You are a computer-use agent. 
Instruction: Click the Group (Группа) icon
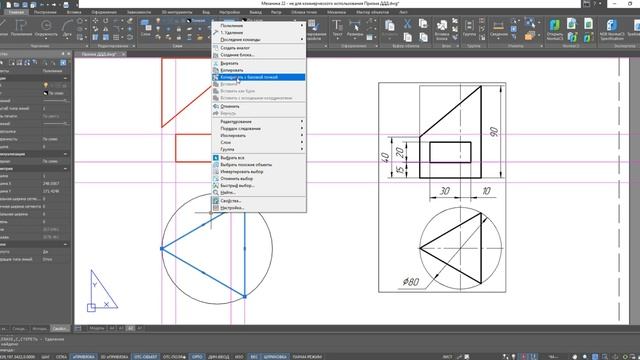(469, 28)
